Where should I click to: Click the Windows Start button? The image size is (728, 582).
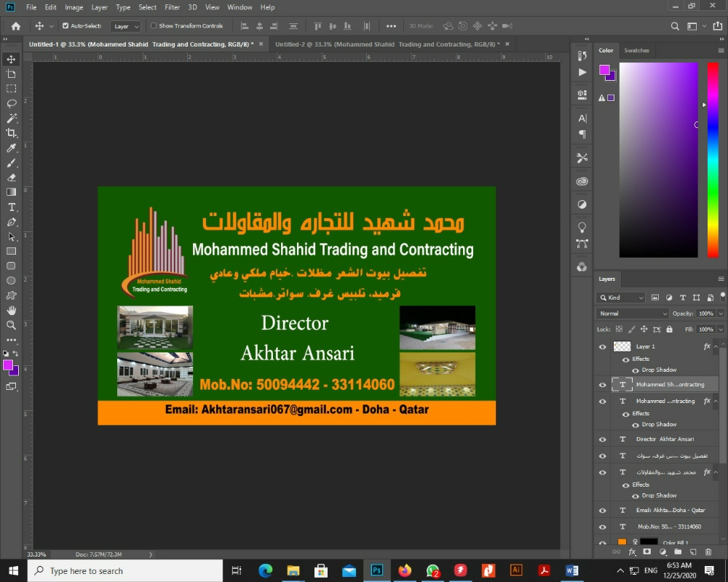[13, 571]
